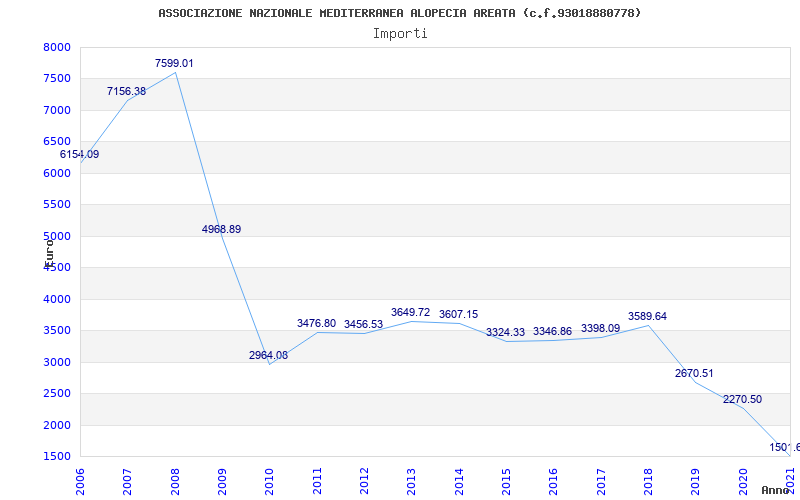Click the data label 2964.08

268,355
